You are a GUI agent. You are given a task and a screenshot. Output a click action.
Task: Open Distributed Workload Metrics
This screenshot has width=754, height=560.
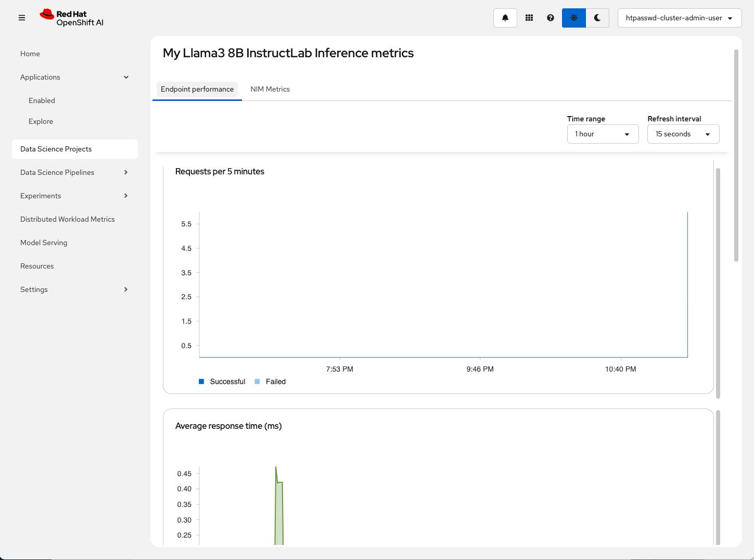point(68,219)
